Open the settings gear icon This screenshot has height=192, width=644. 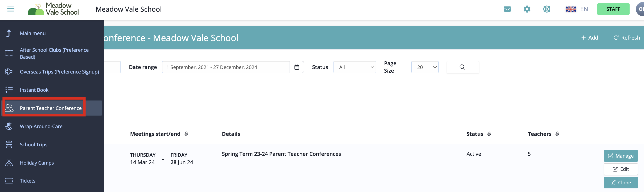coord(527,9)
